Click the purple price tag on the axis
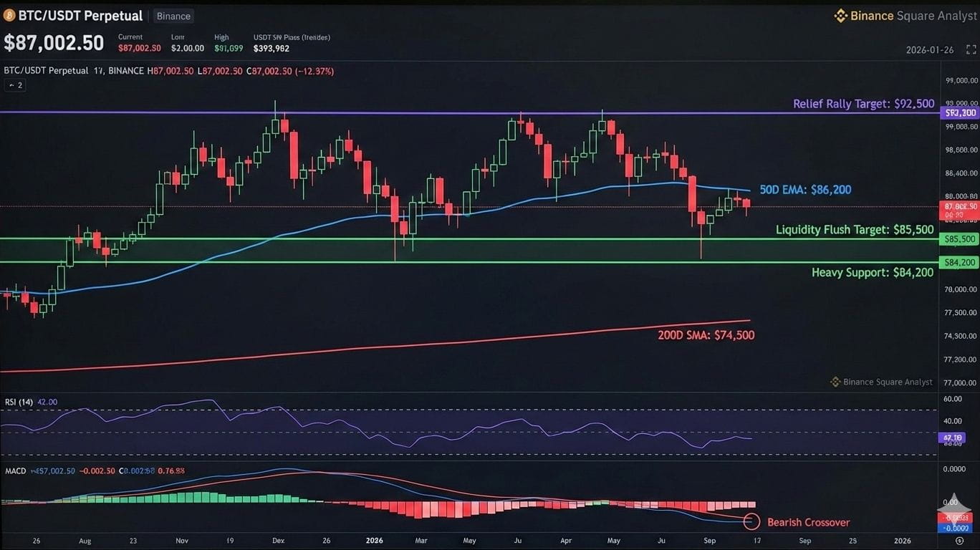 [960, 113]
